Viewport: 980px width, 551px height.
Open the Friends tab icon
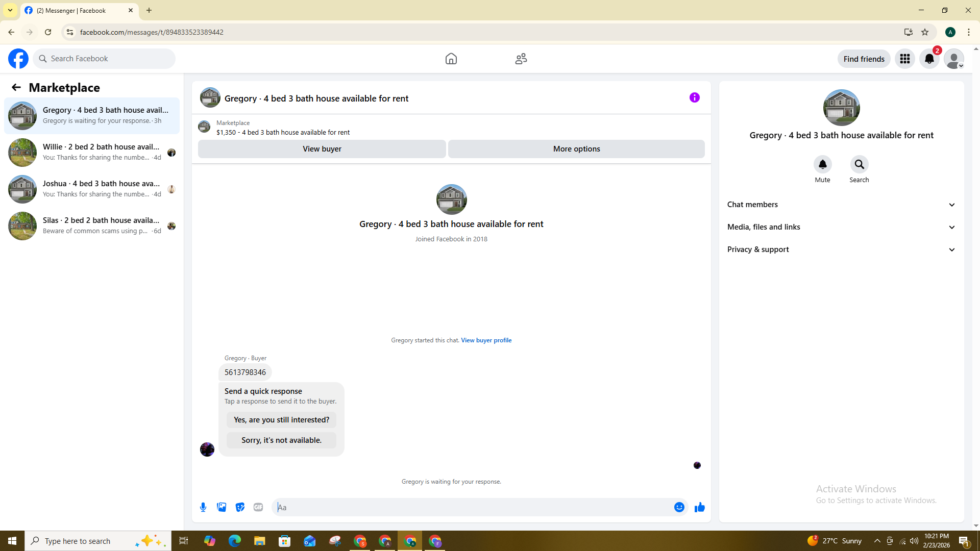pos(521,59)
